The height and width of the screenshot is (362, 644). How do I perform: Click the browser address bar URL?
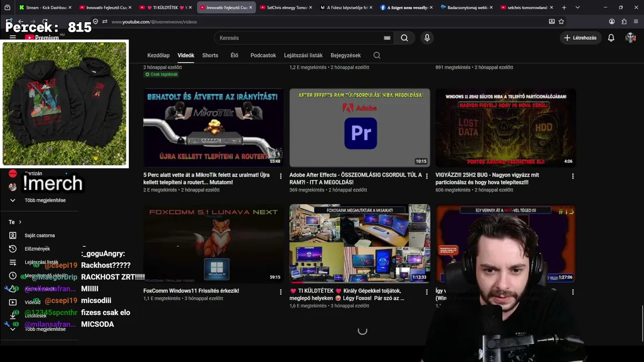[154, 22]
